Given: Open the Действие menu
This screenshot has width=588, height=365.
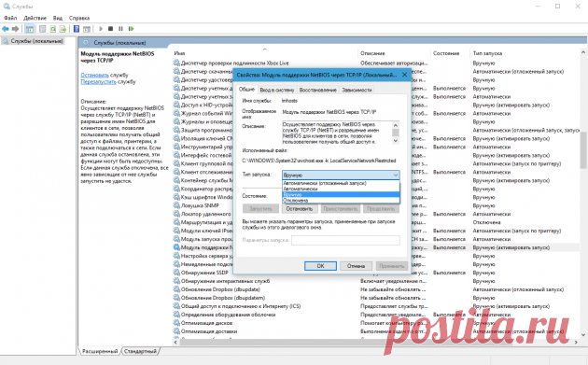Looking at the screenshot, I should (x=35, y=18).
